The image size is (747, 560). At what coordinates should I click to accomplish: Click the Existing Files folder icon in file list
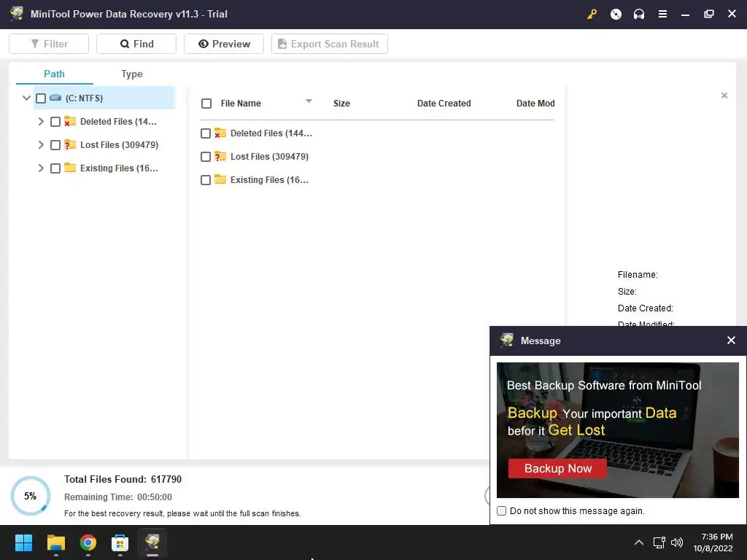pyautogui.click(x=220, y=179)
